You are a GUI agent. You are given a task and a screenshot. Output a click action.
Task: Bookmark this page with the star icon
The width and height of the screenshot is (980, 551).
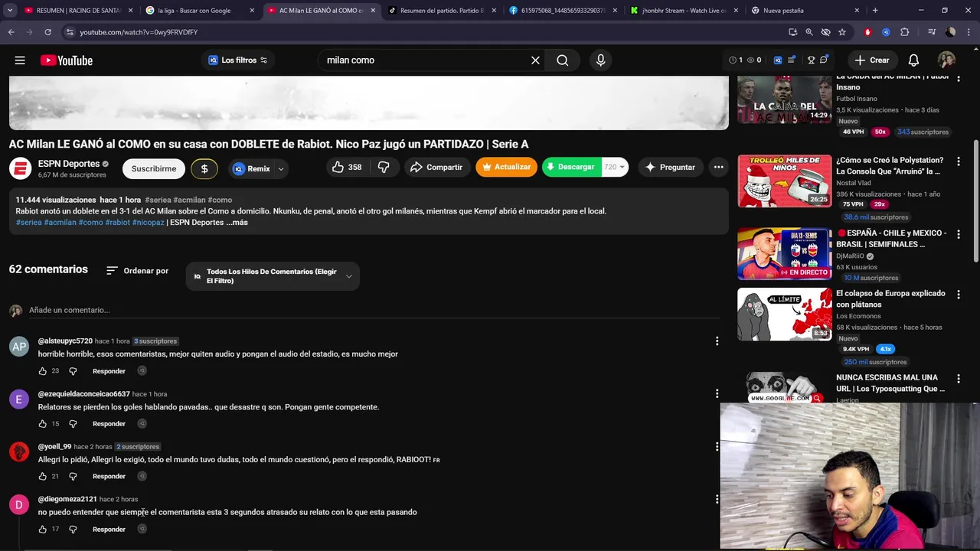pos(842,32)
